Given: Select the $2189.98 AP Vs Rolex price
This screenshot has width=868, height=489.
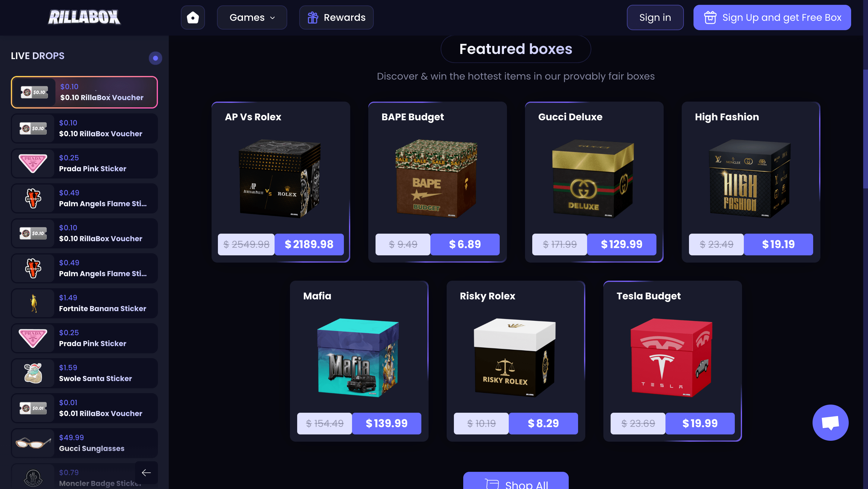Looking at the screenshot, I should coord(309,244).
